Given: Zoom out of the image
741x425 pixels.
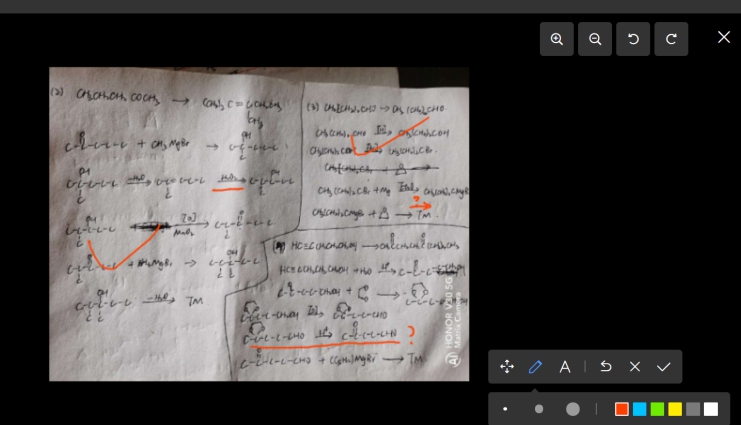Looking at the screenshot, I should click(595, 39).
